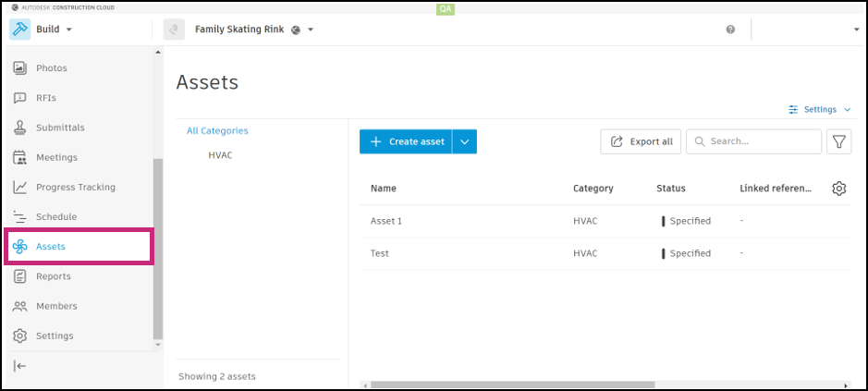This screenshot has height=391, width=868.
Task: Click the Progress Tracking chart icon
Action: (x=19, y=187)
